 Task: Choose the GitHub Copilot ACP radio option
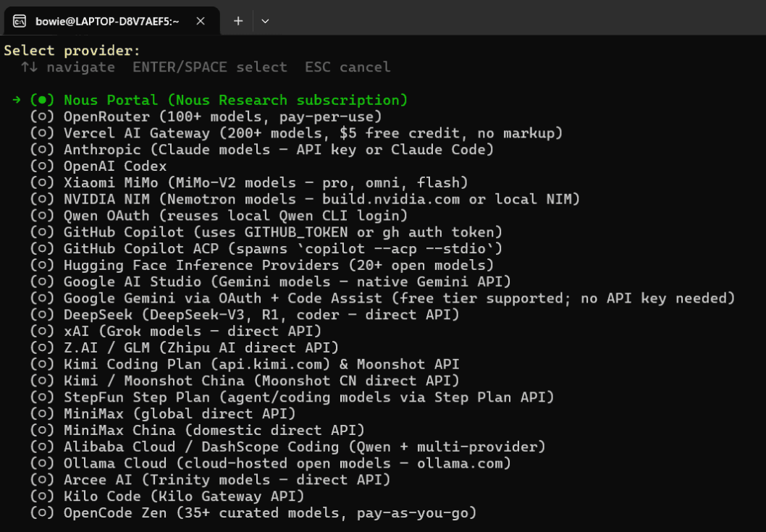[x=43, y=249]
